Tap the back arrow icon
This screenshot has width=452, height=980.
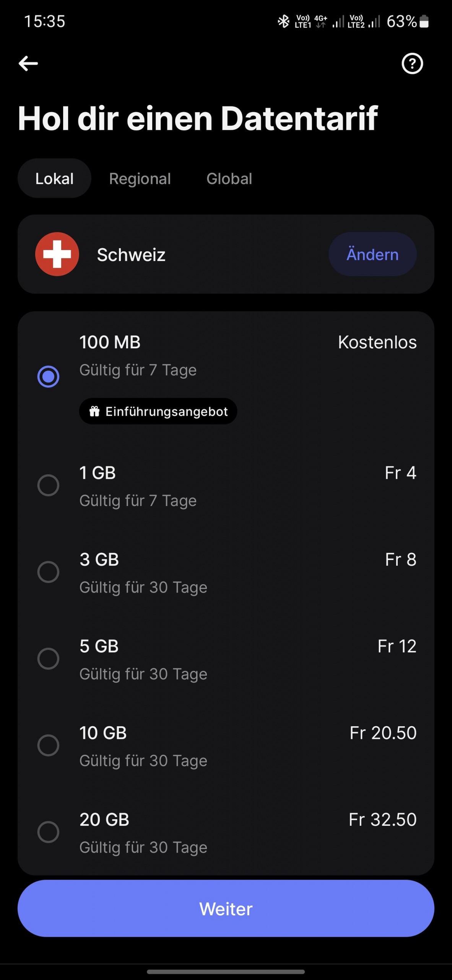[28, 64]
